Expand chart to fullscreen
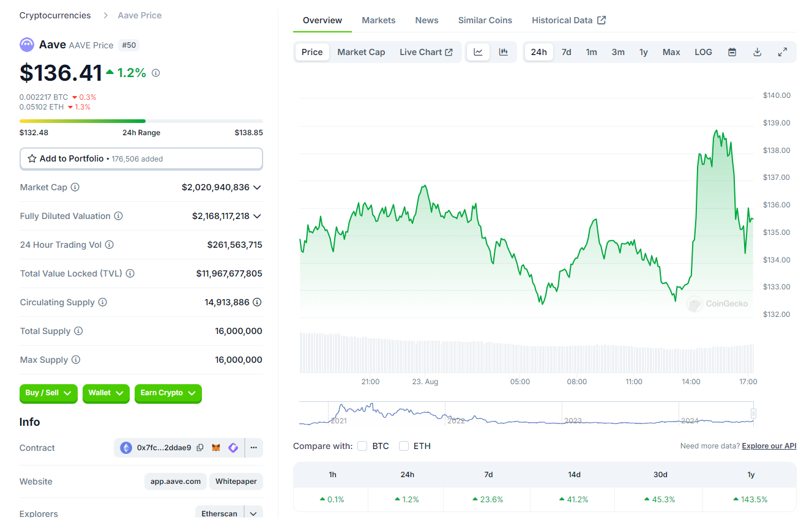 point(782,52)
